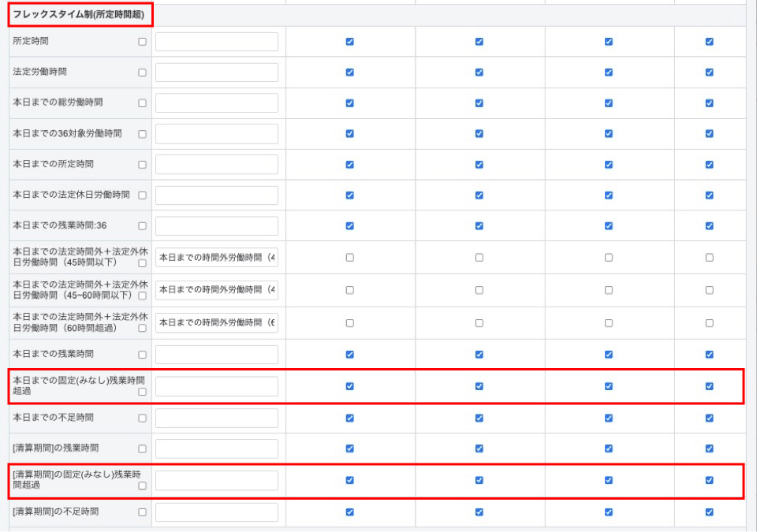Click the input field in the 60時間超過 row
This screenshot has width=757, height=532.
click(x=217, y=322)
